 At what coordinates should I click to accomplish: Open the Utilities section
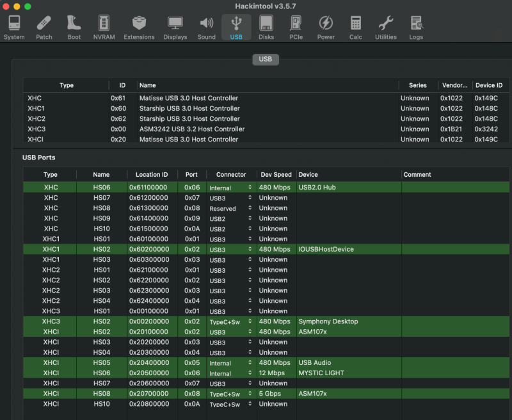point(385,28)
